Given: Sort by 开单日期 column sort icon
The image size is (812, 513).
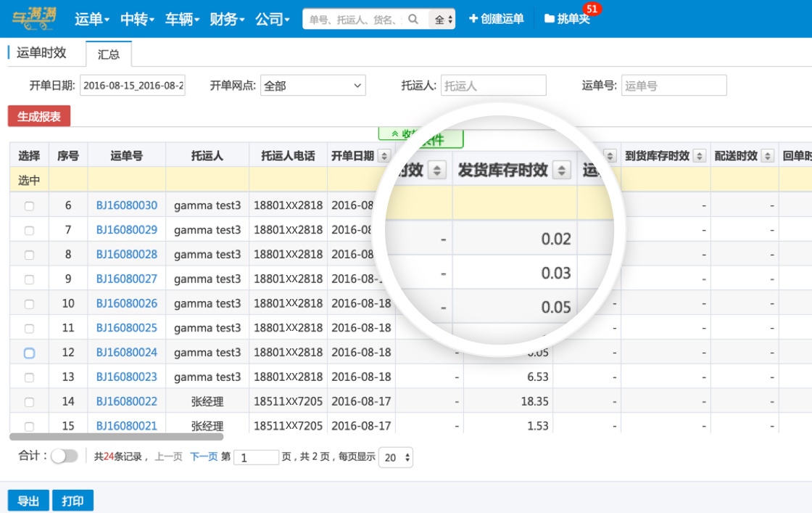Looking at the screenshot, I should (x=384, y=155).
